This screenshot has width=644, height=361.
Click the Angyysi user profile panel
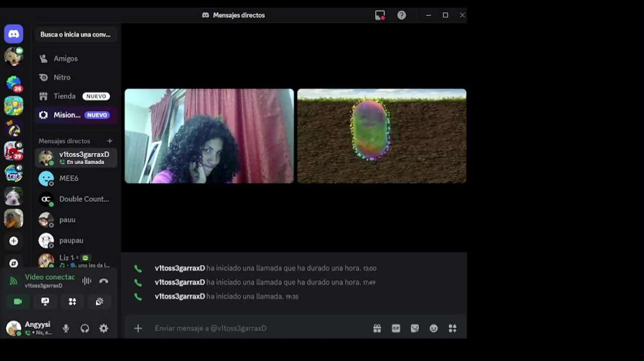click(x=30, y=328)
